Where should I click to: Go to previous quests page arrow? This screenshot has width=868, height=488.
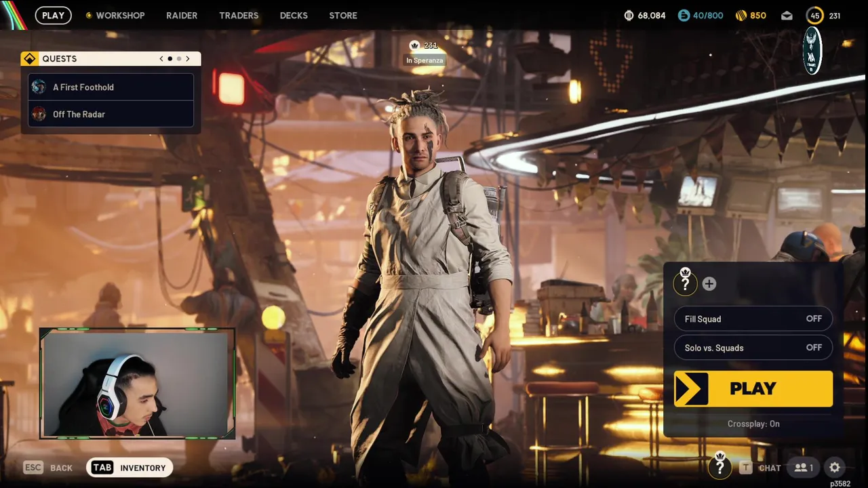(161, 59)
